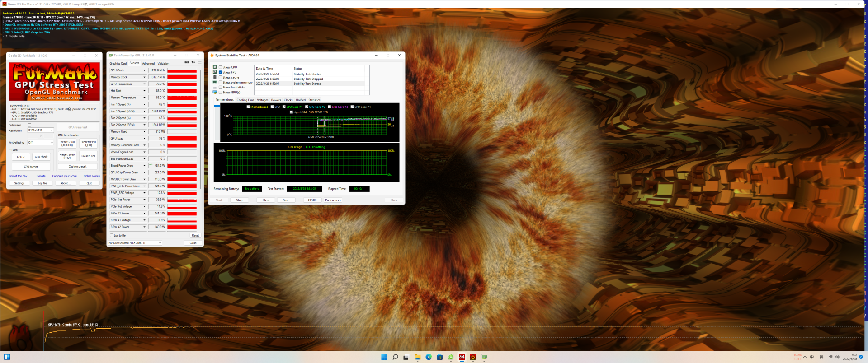868x363 pixels.
Task: Expand Board Power Draw sensor dropdown arrow
Action: click(145, 166)
